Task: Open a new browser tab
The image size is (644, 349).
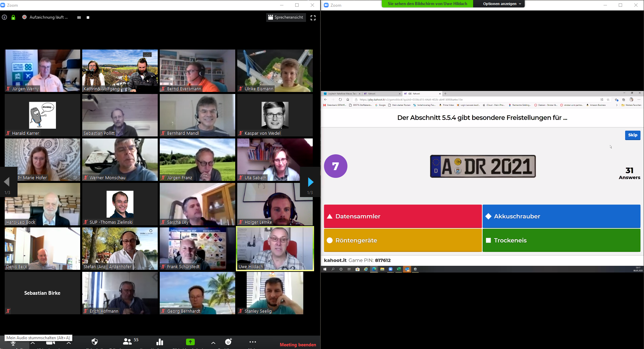Action: (x=445, y=94)
